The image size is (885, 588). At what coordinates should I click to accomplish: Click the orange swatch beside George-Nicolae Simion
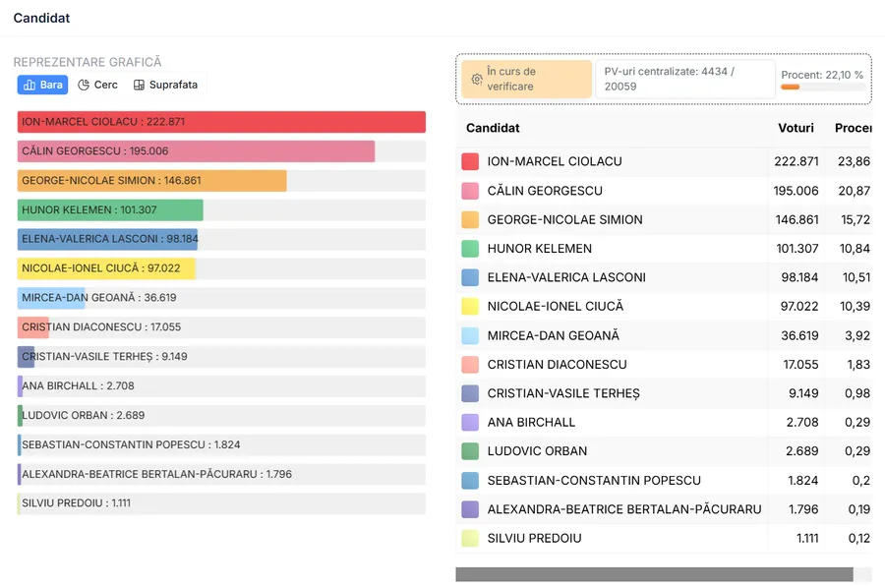point(470,220)
